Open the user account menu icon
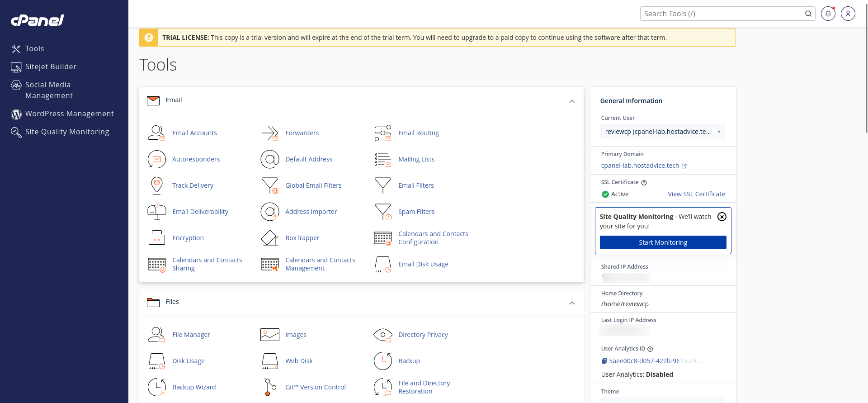The width and height of the screenshot is (868, 403). click(x=848, y=14)
